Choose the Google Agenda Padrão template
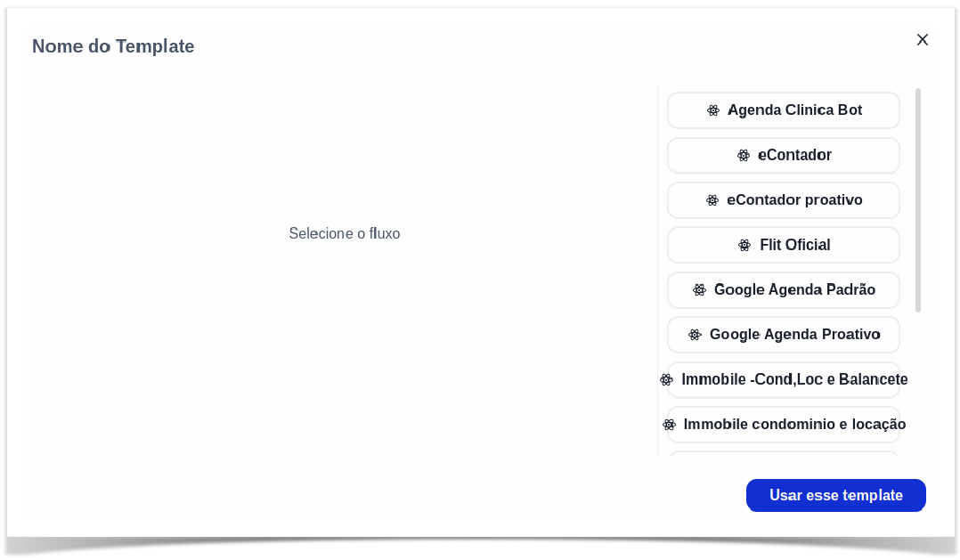960x560 pixels. (x=783, y=290)
